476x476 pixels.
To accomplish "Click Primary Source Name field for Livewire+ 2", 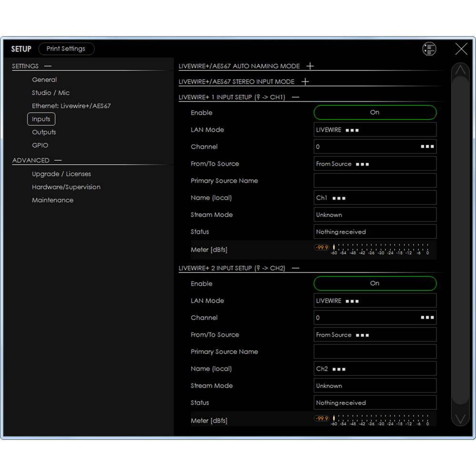I will (375, 352).
